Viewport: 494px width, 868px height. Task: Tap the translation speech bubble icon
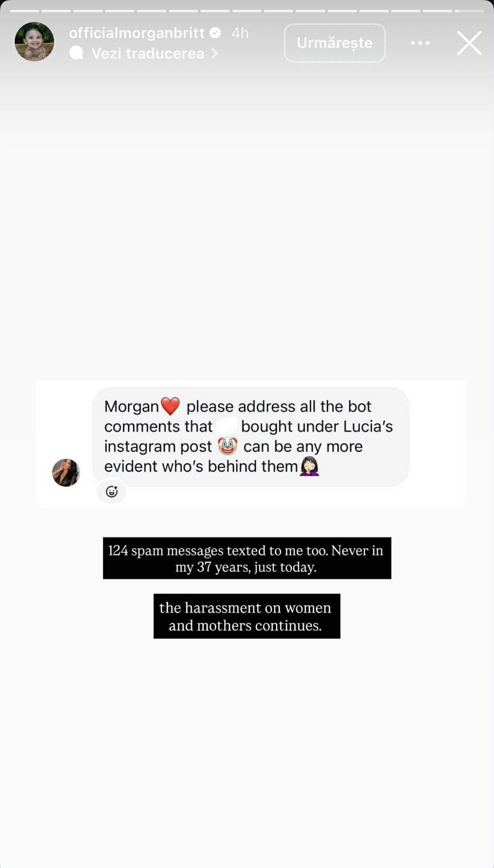point(77,53)
